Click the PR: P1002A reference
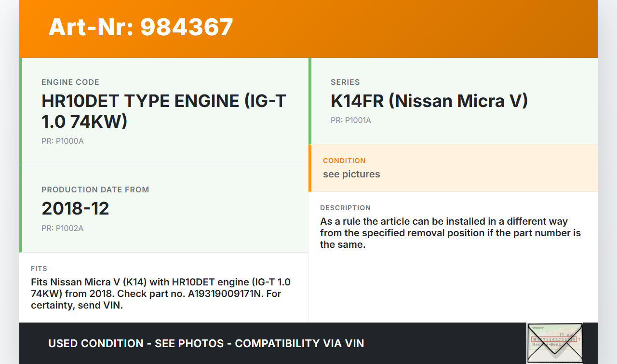 coord(63,229)
